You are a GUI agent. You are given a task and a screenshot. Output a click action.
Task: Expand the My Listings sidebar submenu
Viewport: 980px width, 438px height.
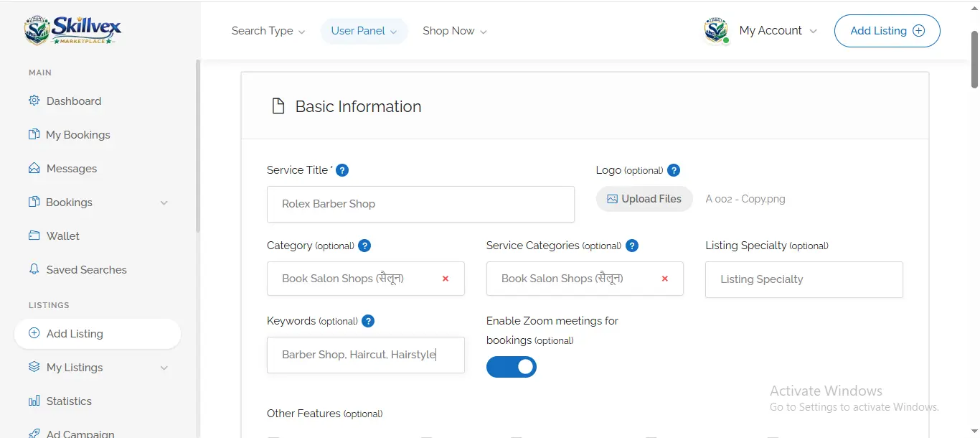(164, 368)
